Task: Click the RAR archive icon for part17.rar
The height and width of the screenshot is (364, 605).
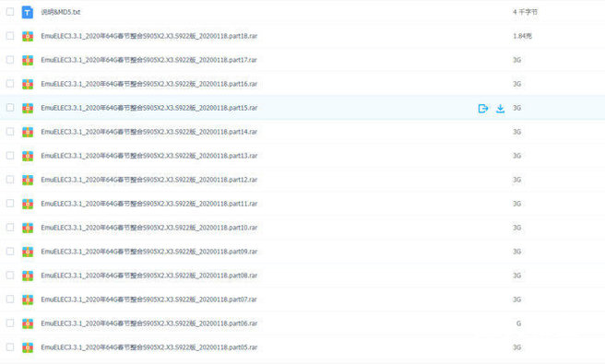Action: coord(28,60)
